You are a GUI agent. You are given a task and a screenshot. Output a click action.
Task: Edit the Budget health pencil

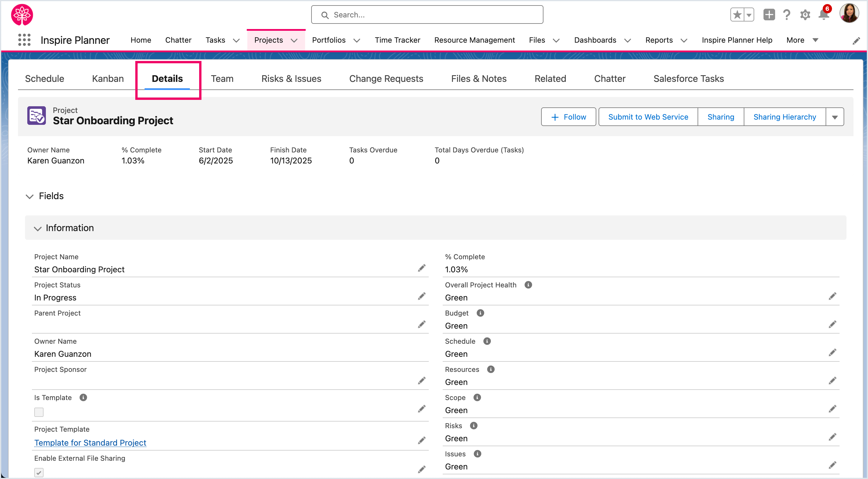pos(832,324)
